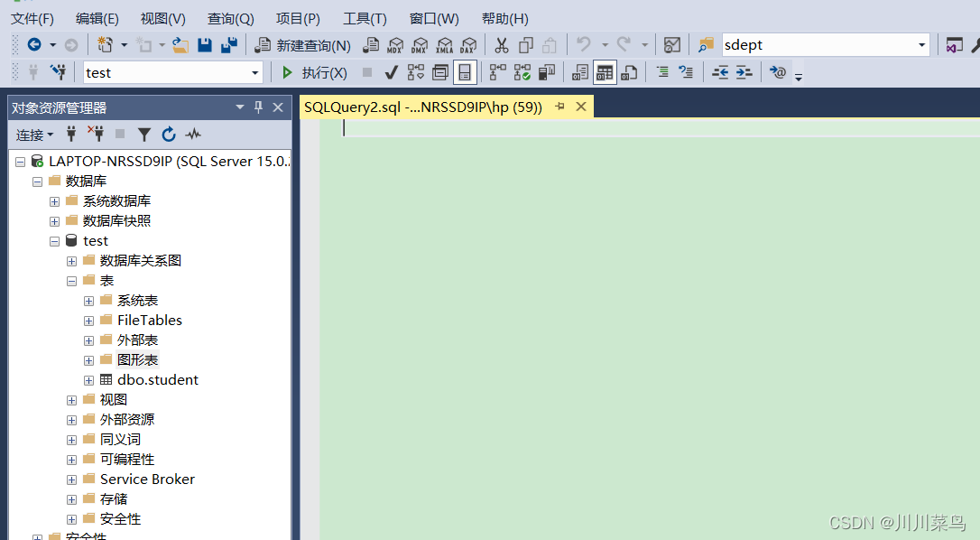Display the estimated execution plan

pos(416,72)
